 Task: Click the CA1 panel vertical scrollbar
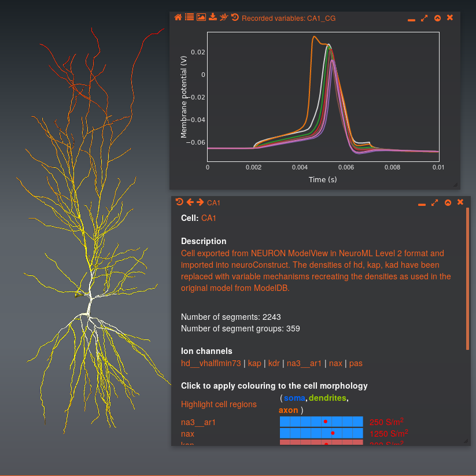coord(467,279)
